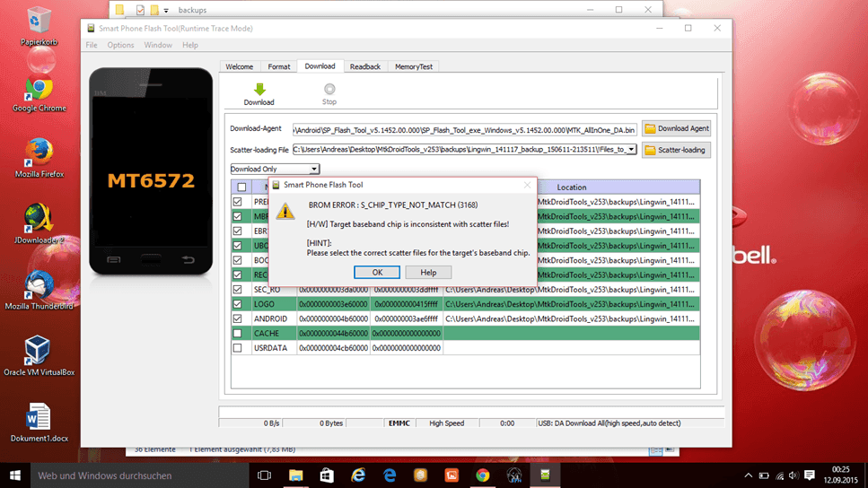The width and height of the screenshot is (868, 488).
Task: Click the green Download arrow icon
Action: 259,89
